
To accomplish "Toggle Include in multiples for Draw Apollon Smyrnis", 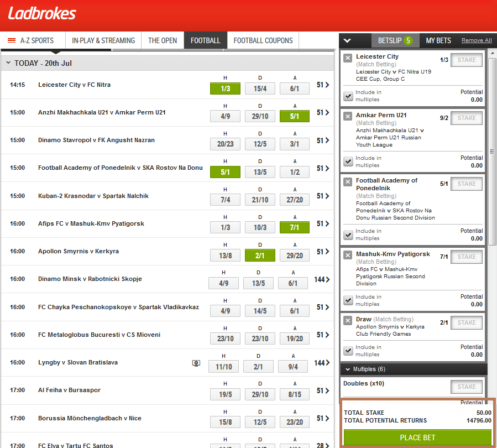I will pos(348,351).
